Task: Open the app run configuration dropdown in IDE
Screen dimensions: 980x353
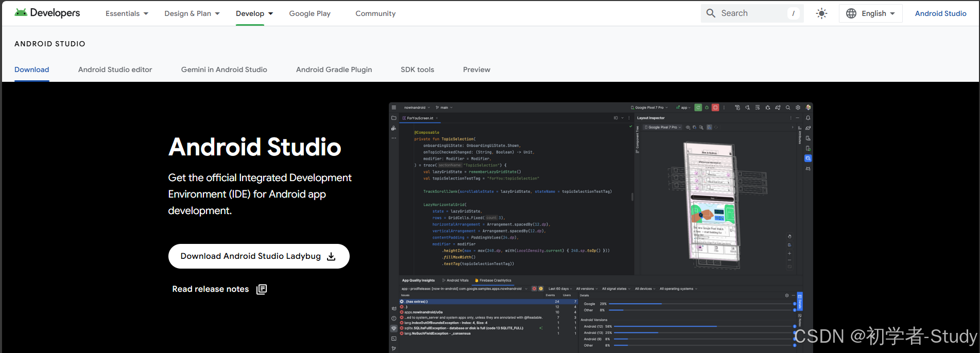Action: [683, 108]
